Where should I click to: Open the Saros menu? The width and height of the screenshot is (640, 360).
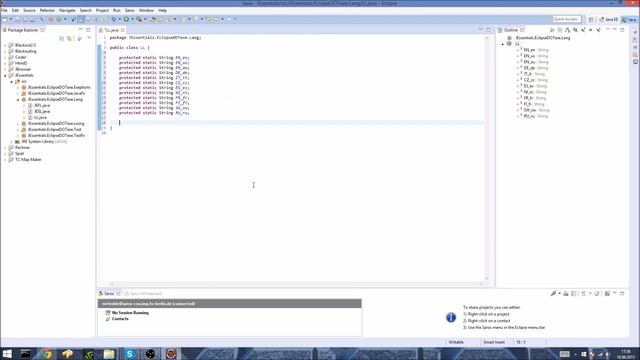[129, 10]
